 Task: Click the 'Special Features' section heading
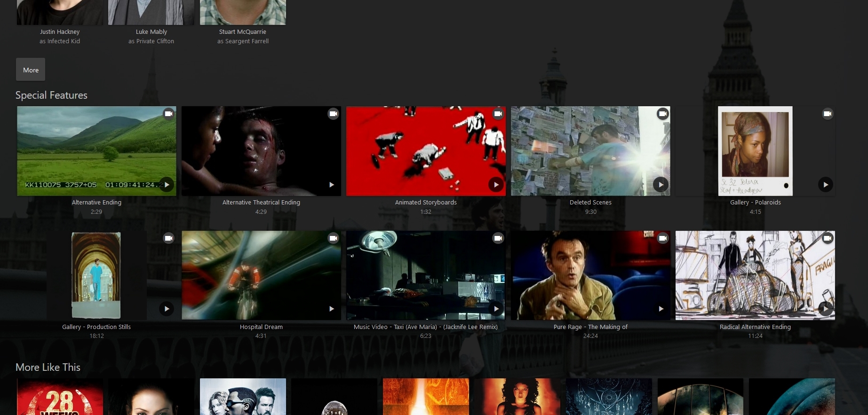click(x=51, y=95)
